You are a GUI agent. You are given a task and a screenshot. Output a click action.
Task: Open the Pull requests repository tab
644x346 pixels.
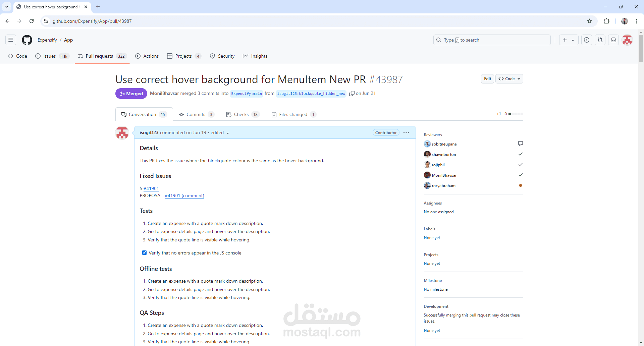pos(102,56)
